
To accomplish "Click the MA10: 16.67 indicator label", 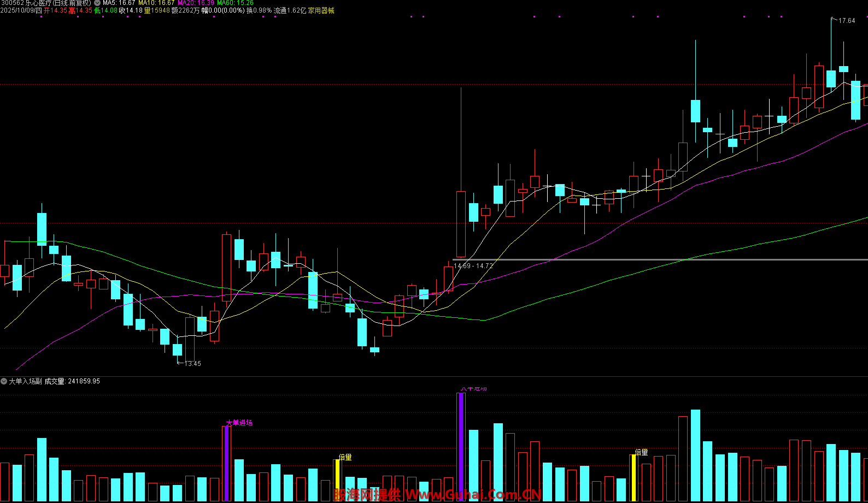I will (156, 3).
